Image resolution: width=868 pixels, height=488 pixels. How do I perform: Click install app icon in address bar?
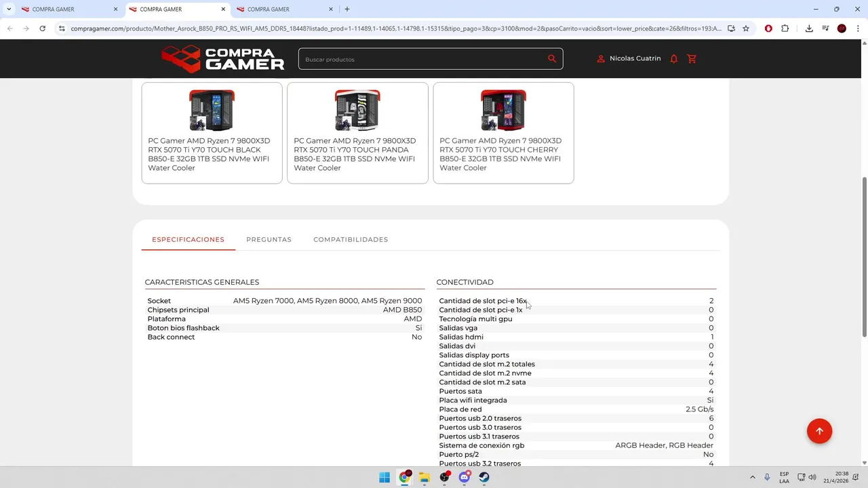(731, 28)
